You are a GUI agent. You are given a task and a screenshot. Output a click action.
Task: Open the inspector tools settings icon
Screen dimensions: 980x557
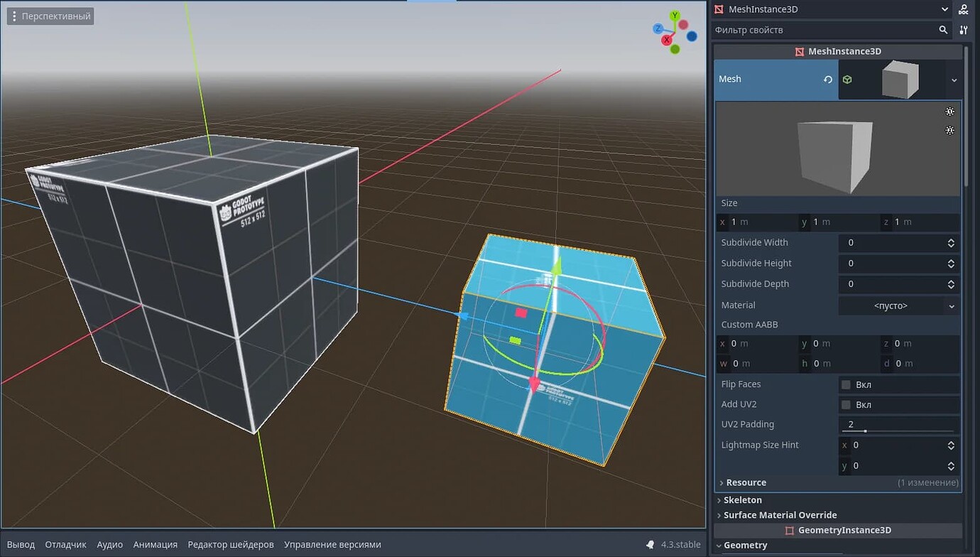click(x=964, y=30)
